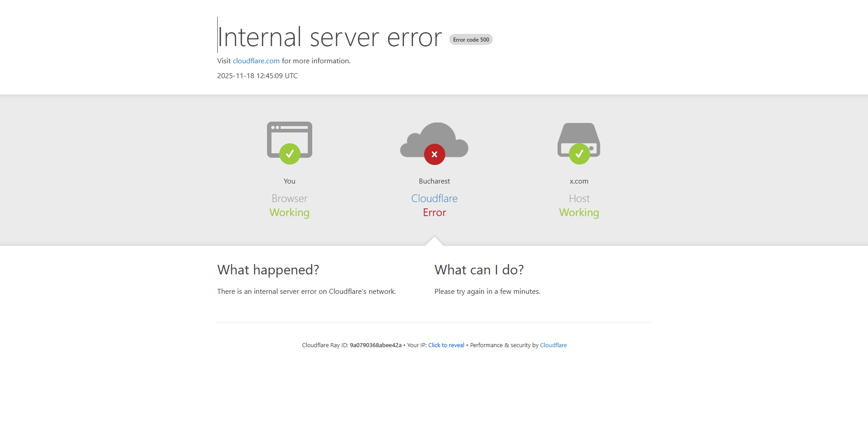
Task: Click the x.com host label
Action: (579, 181)
